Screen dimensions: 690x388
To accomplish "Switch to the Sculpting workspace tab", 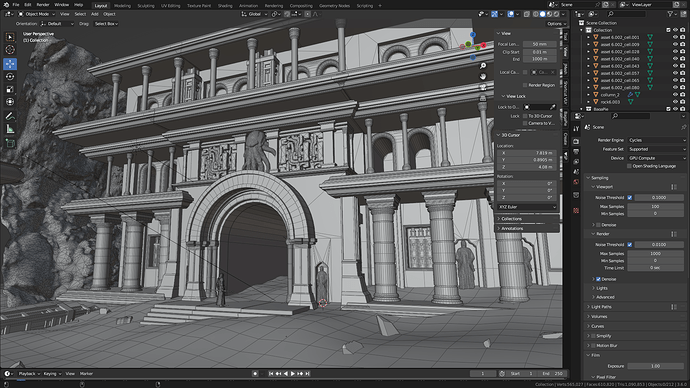I will coord(146,6).
